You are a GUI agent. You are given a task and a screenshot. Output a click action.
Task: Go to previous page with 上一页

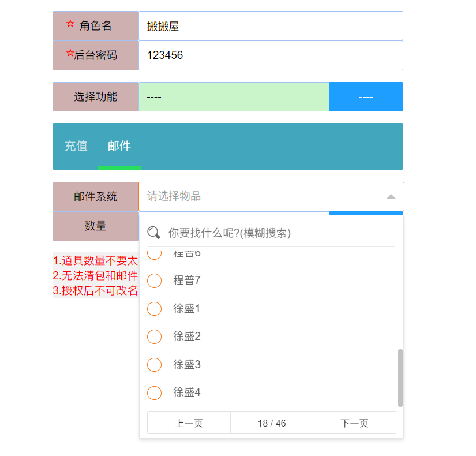[189, 423]
